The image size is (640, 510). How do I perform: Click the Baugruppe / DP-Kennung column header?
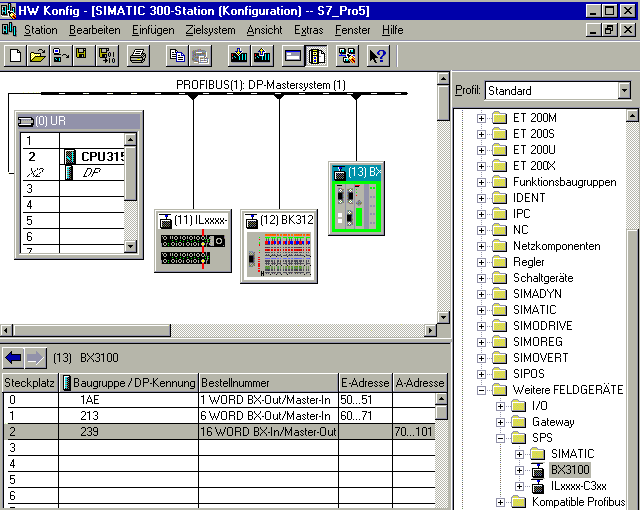point(129,383)
